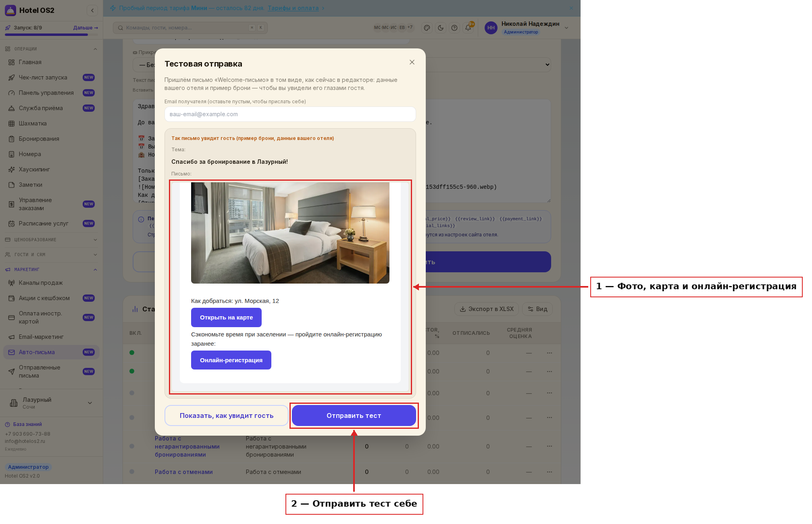This screenshot has width=812, height=524.
Task: Click the Заметки sidebar icon
Action: coord(11,185)
